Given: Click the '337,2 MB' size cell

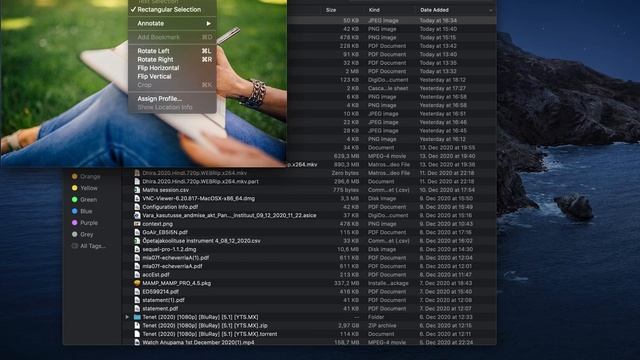Looking at the screenshot, I should [347, 283].
